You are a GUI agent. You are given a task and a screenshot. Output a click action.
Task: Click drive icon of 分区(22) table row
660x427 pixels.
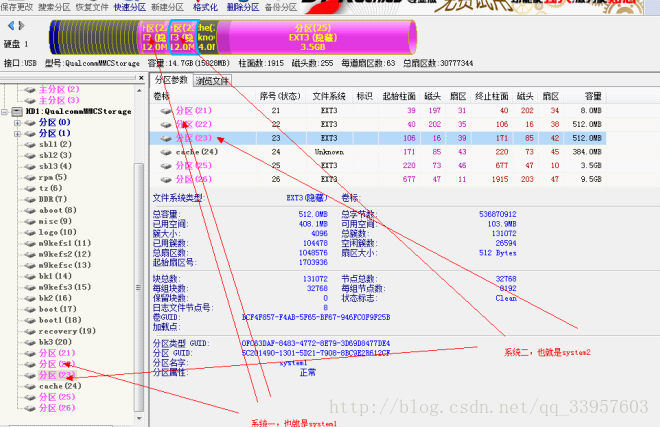point(166,125)
